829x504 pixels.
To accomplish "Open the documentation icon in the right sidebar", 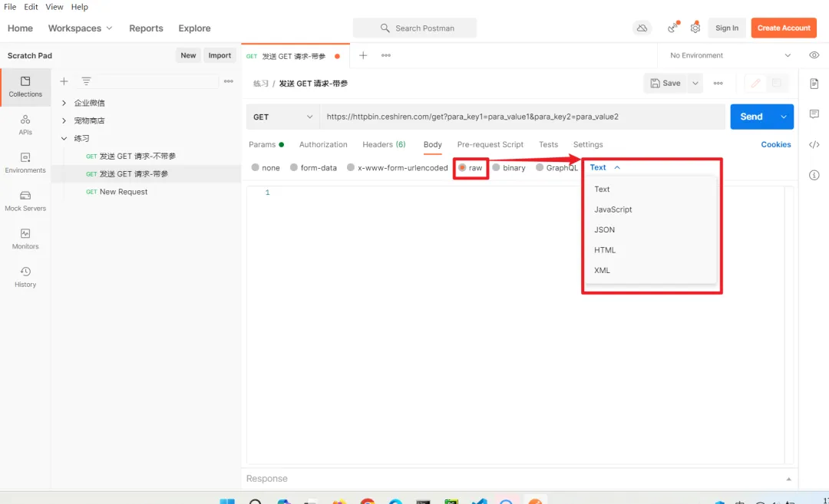I will (x=814, y=84).
